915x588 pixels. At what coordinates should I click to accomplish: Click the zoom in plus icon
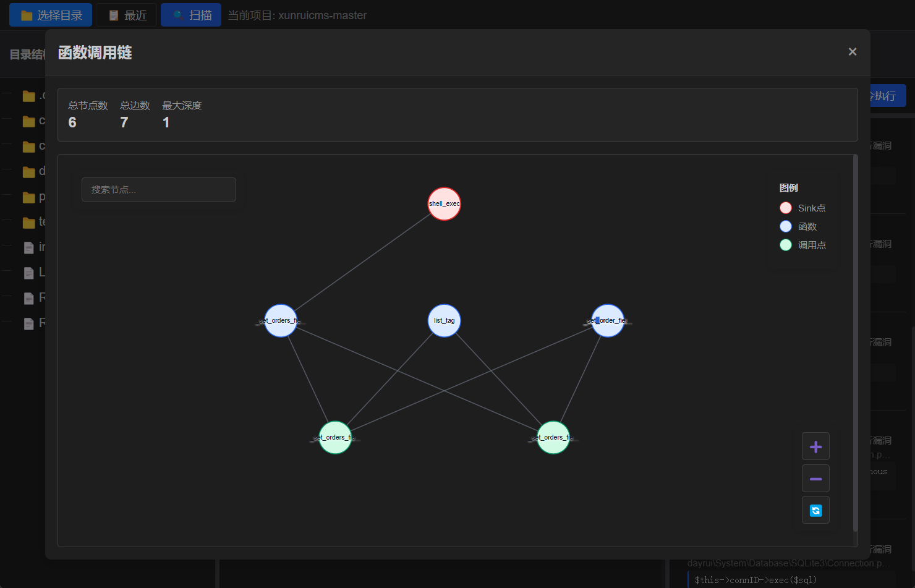pos(815,446)
